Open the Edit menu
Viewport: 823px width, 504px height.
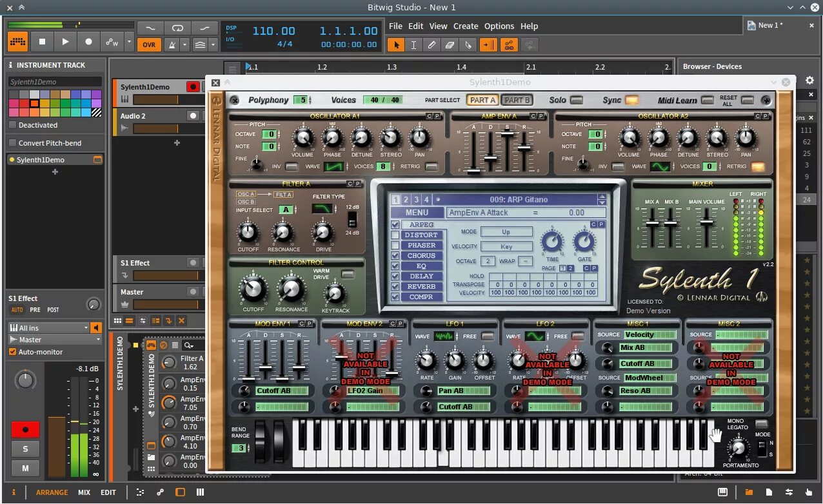click(416, 26)
